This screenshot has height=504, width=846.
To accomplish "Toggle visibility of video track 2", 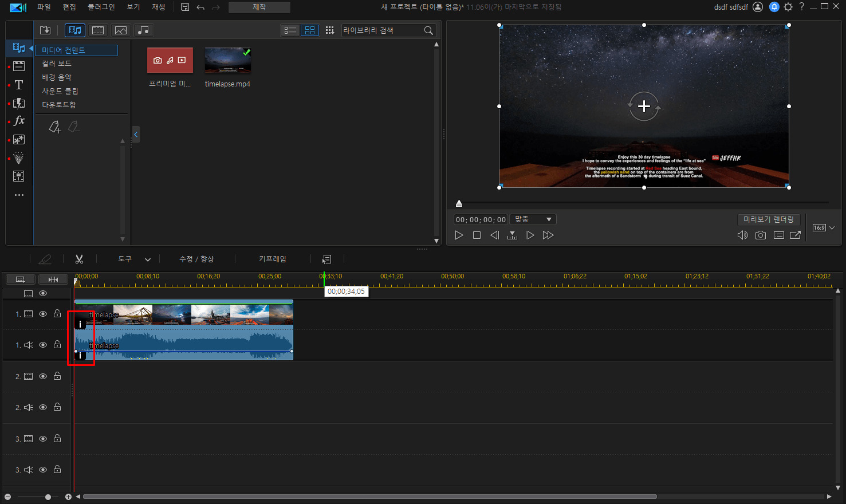I will point(43,376).
